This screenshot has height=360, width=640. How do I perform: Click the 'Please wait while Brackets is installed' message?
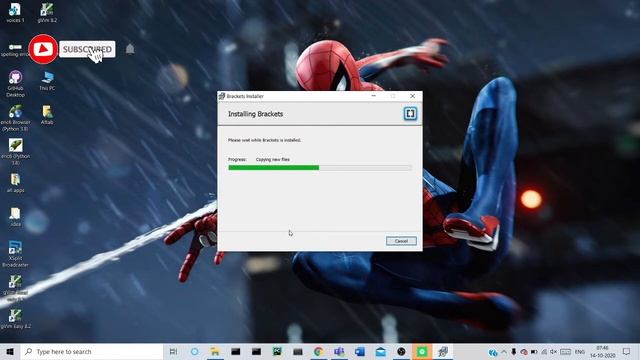264,140
